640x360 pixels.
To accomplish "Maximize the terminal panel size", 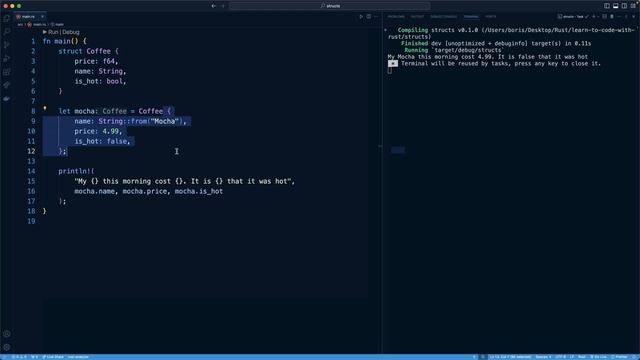I will click(626, 17).
